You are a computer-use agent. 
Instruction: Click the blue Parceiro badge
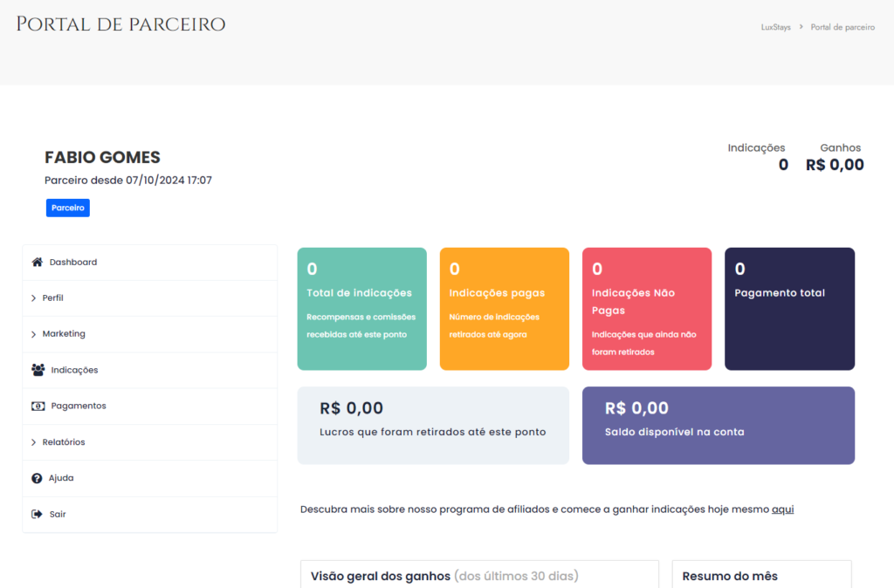point(67,209)
